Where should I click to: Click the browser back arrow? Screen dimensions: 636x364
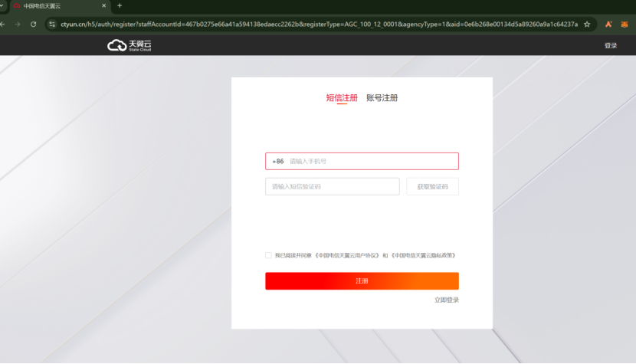[x=2, y=25]
